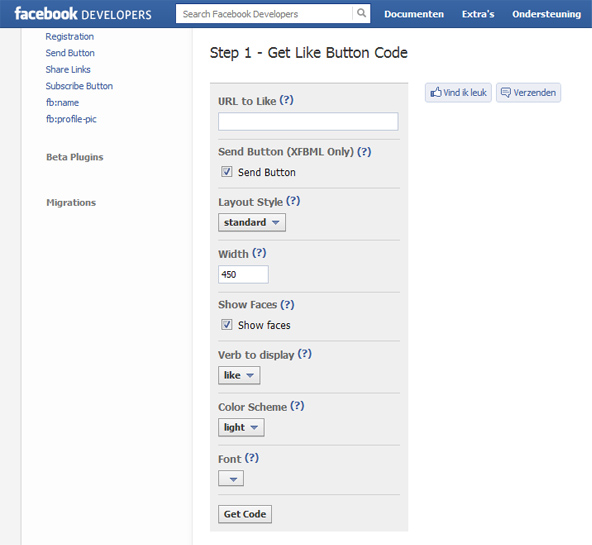The image size is (592, 545).
Task: Click the Vind ik leuk thumbs-up button
Action: coord(458,92)
